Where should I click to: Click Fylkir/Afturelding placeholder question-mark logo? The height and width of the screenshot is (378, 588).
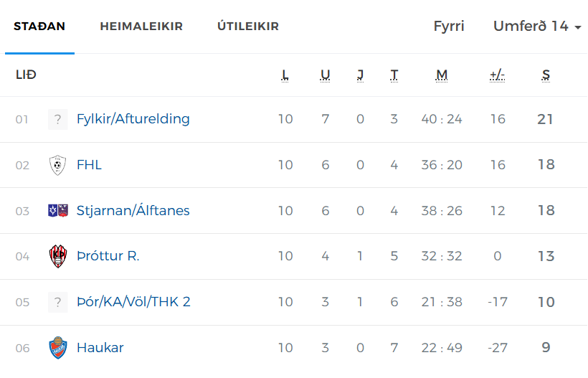[58, 119]
